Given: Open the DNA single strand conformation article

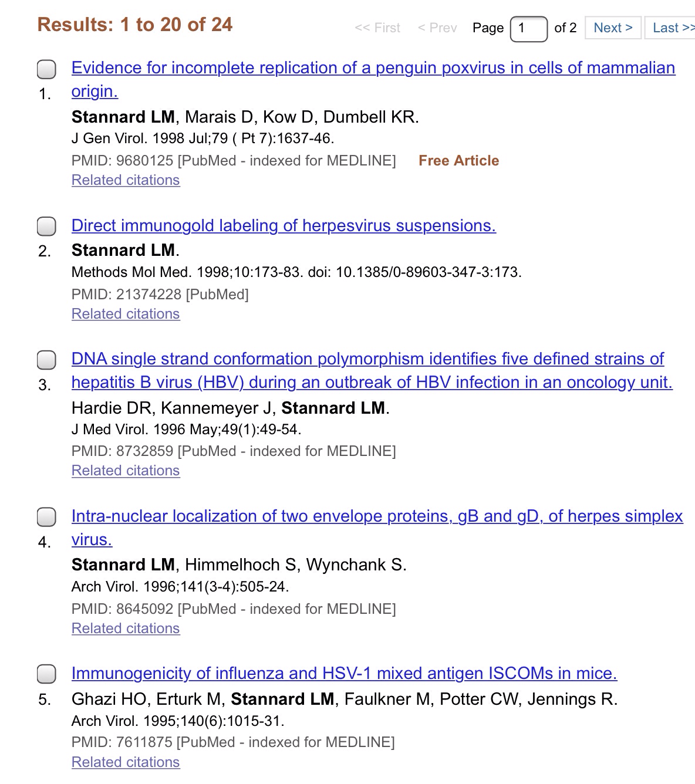Looking at the screenshot, I should 367,359.
